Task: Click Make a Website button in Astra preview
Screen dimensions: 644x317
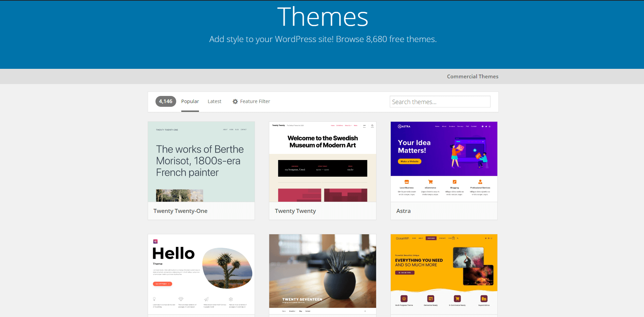Action: click(409, 161)
